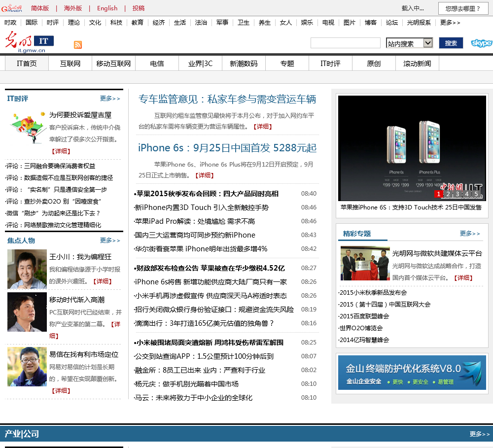Viewport: 493px width, 448px height.
Task: Click the 王小川 portrait photo
Action: pyautogui.click(x=27, y=269)
